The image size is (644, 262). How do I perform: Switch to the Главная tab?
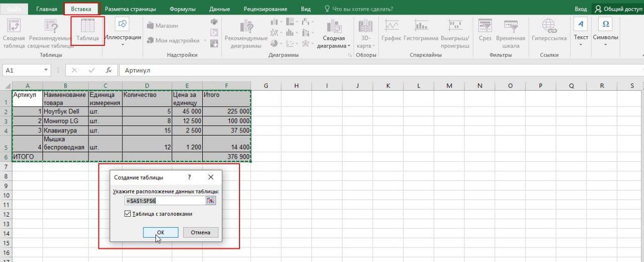tap(47, 9)
